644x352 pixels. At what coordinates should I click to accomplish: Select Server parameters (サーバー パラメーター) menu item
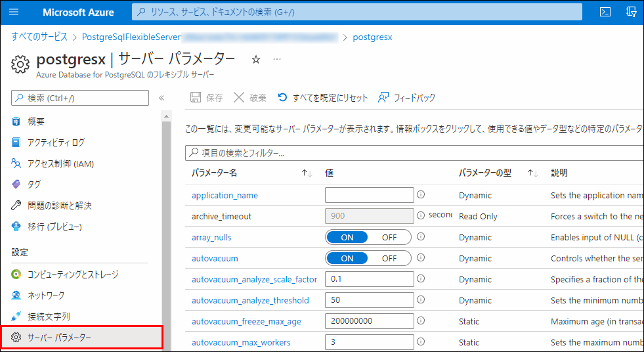point(81,338)
